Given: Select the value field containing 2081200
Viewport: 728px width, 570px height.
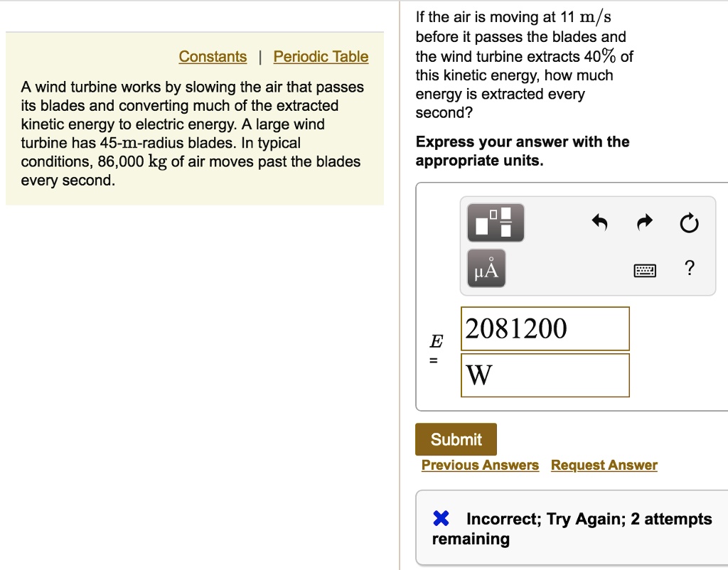Looking at the screenshot, I should coord(545,328).
